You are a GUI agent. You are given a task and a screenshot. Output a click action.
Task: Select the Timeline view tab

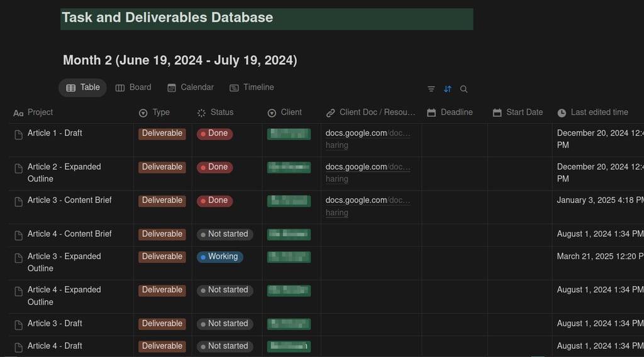[x=252, y=87]
